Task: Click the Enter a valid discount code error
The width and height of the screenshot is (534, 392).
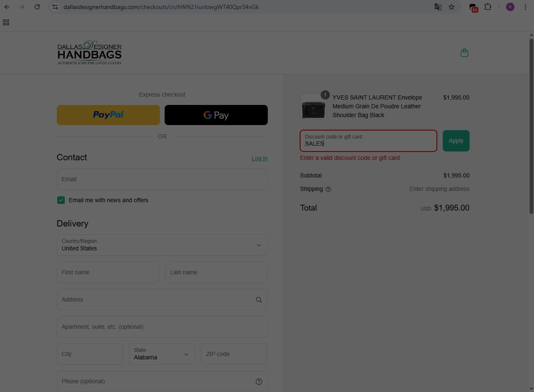Action: pos(350,158)
